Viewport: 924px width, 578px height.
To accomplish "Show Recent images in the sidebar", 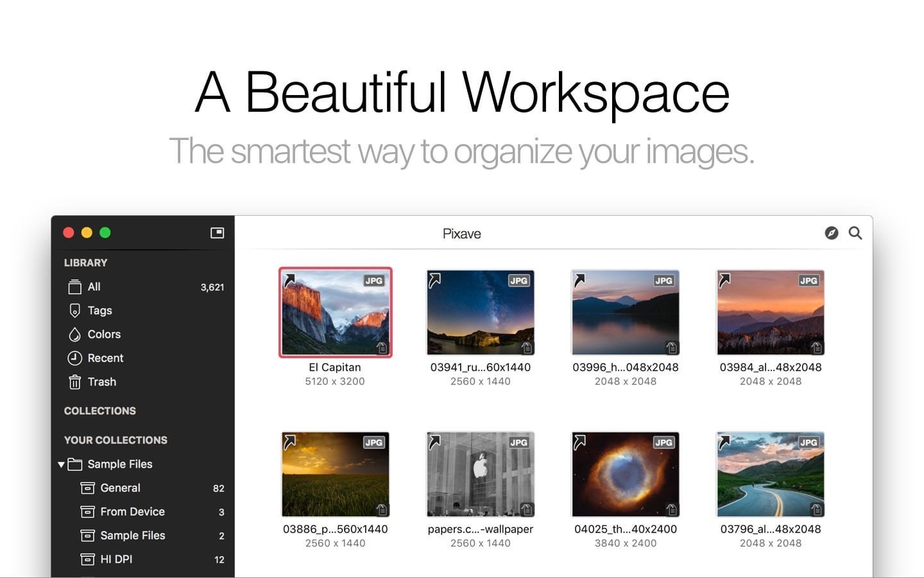I will [105, 358].
